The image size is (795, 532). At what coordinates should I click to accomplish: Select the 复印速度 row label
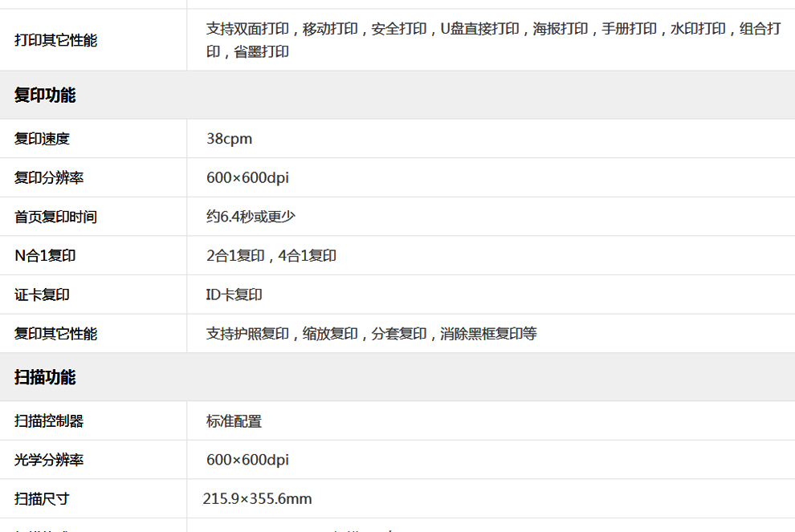pos(42,139)
